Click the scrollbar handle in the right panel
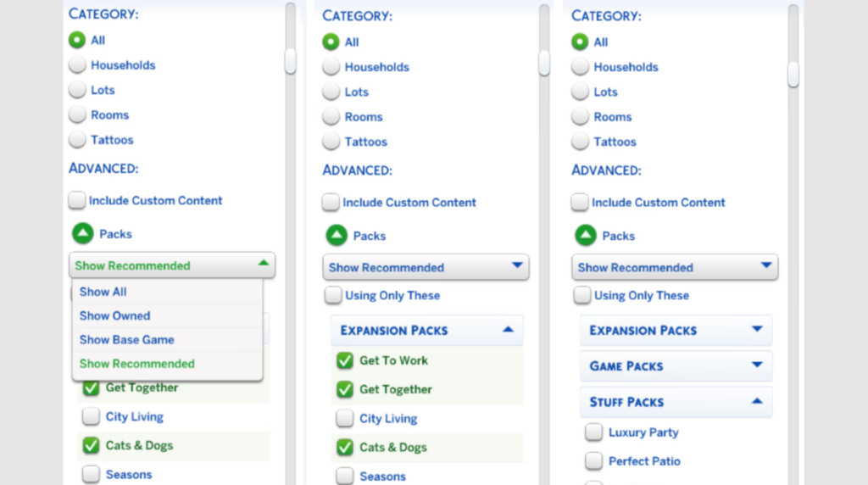The image size is (868, 485). pyautogui.click(x=793, y=74)
